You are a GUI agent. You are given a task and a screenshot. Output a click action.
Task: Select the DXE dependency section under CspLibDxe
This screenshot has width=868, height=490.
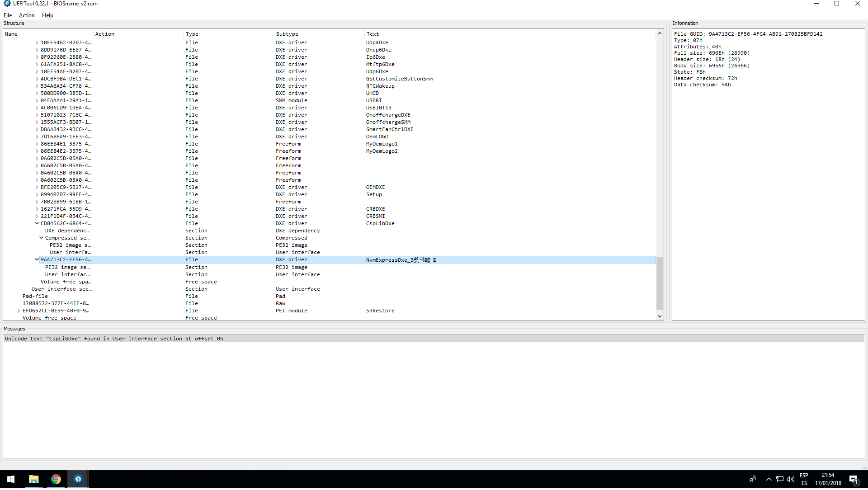tap(330, 231)
